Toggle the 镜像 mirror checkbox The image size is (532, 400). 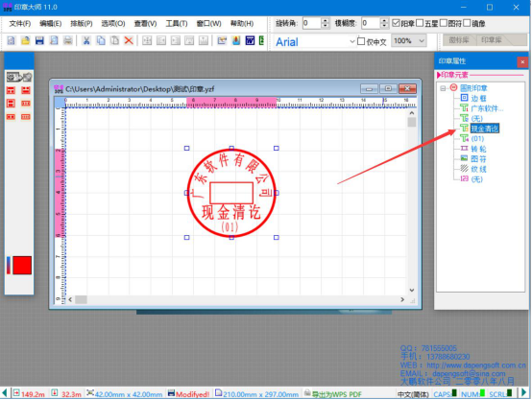467,23
